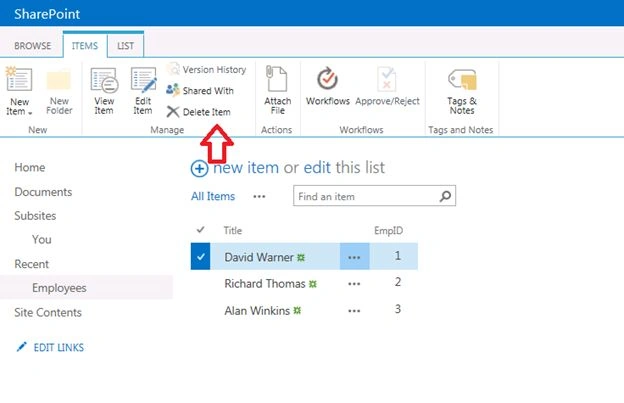624x403 pixels.
Task: Switch to the ITEMS tab
Action: pyautogui.click(x=85, y=46)
